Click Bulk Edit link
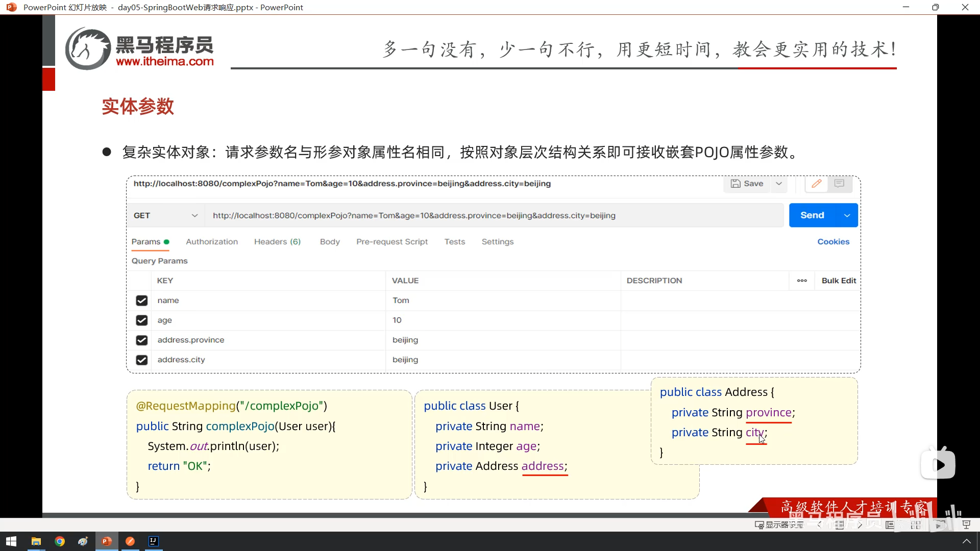Viewport: 980px width, 551px height. tap(839, 281)
